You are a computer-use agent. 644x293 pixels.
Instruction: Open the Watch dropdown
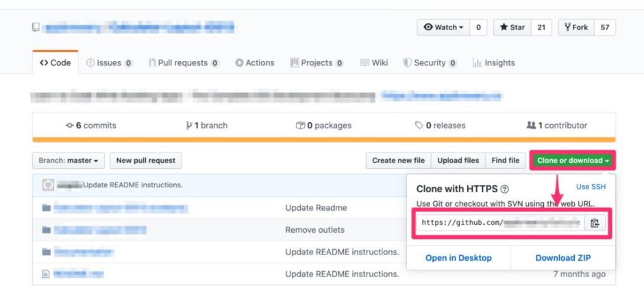pos(444,27)
